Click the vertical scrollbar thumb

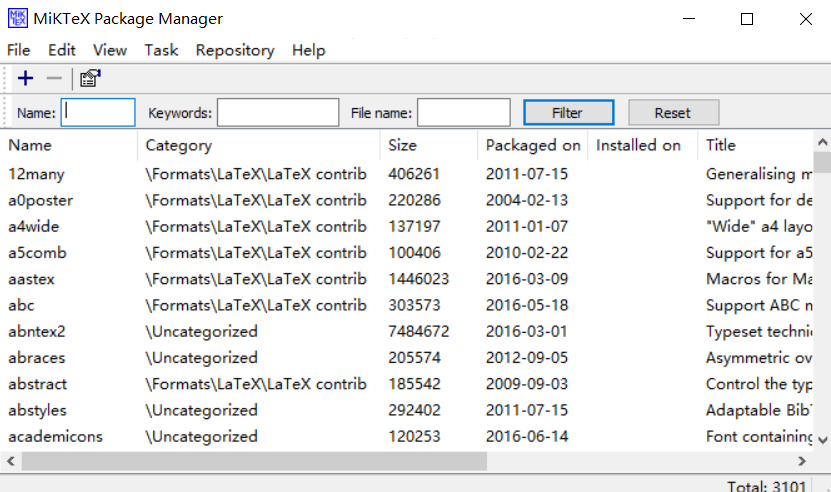coord(822,162)
